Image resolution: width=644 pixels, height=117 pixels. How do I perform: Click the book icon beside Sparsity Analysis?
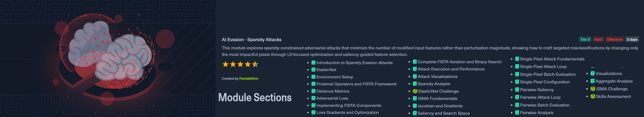click(415, 84)
